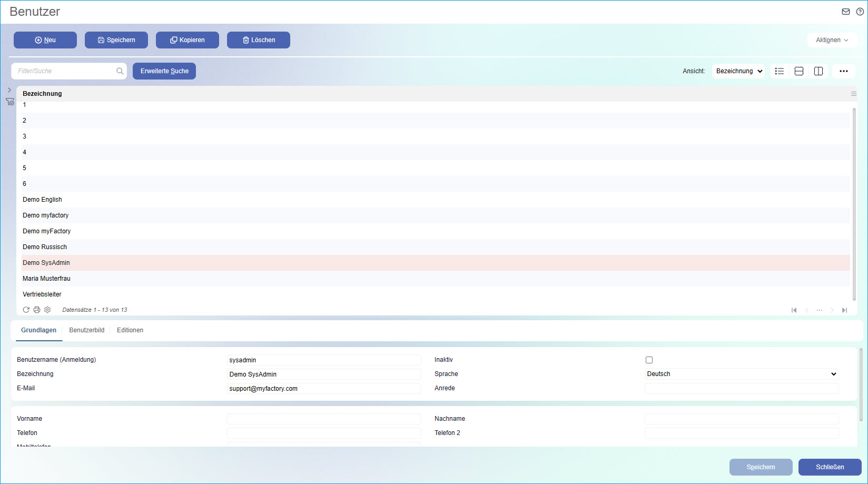Screen dimensions: 868x484
Task: Click the Löschen button
Action: click(x=259, y=40)
